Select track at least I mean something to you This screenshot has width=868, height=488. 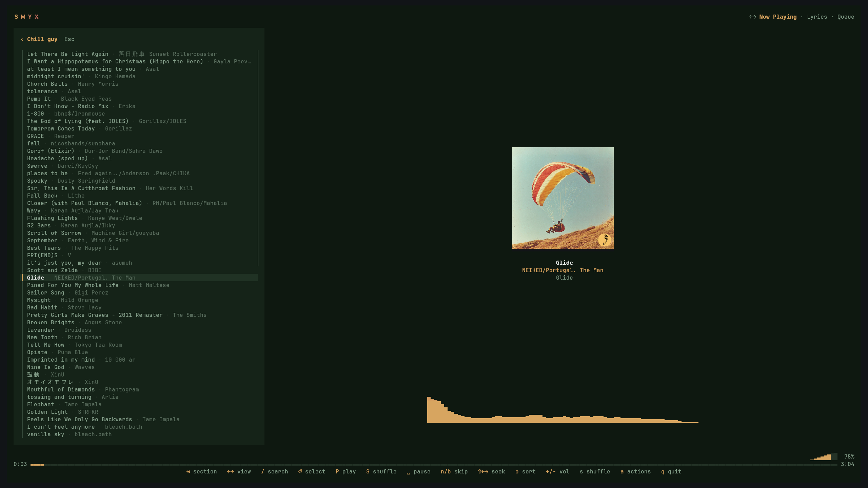click(x=140, y=69)
